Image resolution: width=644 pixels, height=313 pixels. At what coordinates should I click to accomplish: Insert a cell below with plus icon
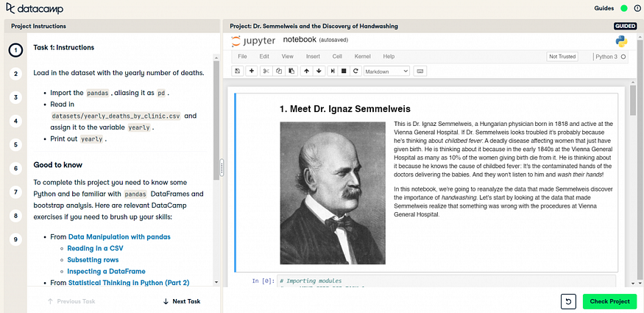tap(252, 71)
